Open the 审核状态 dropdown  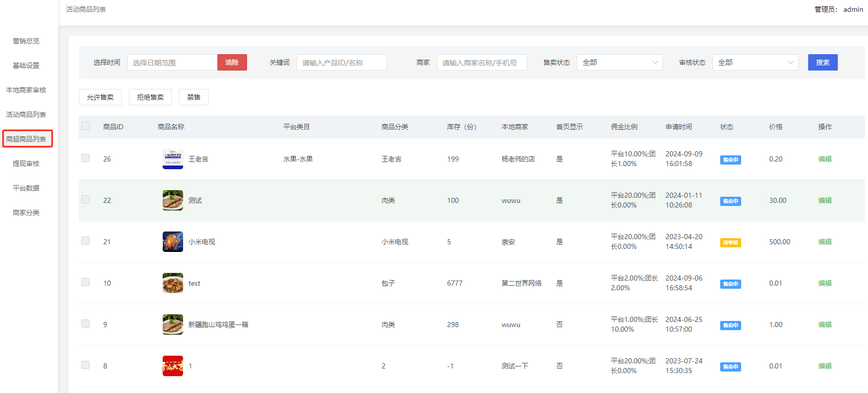pyautogui.click(x=755, y=62)
